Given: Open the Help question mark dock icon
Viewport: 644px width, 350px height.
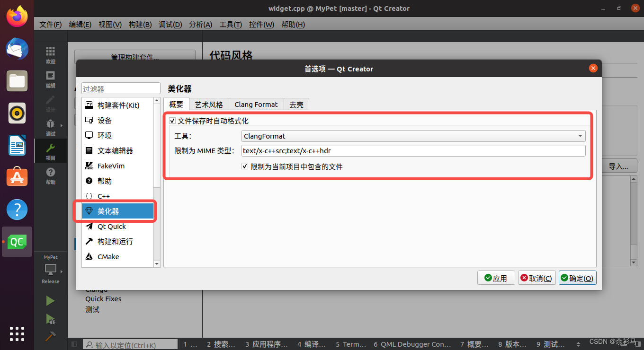Looking at the screenshot, I should [17, 210].
